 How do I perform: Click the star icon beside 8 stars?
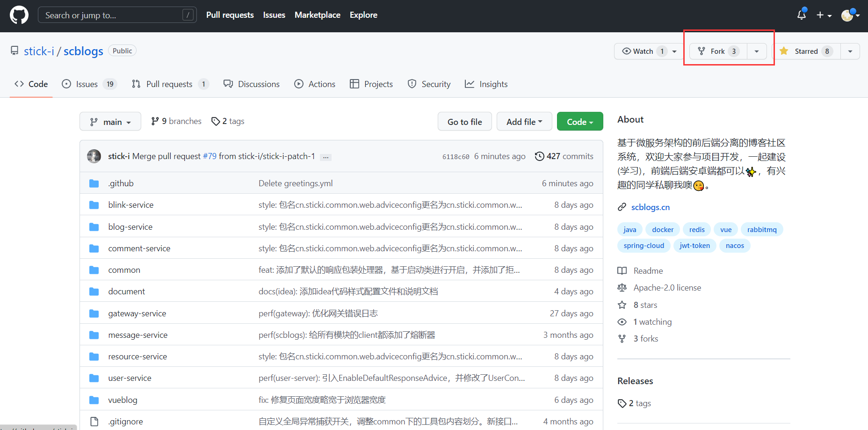tap(622, 305)
